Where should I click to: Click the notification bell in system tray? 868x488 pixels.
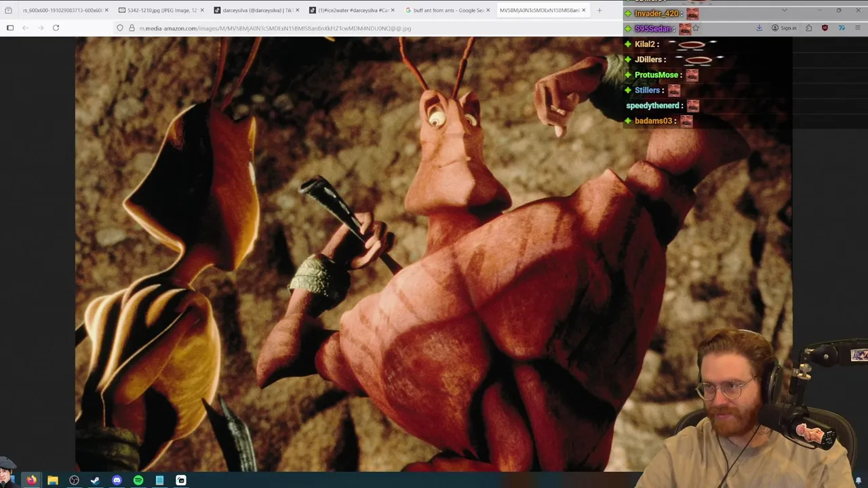(858, 480)
